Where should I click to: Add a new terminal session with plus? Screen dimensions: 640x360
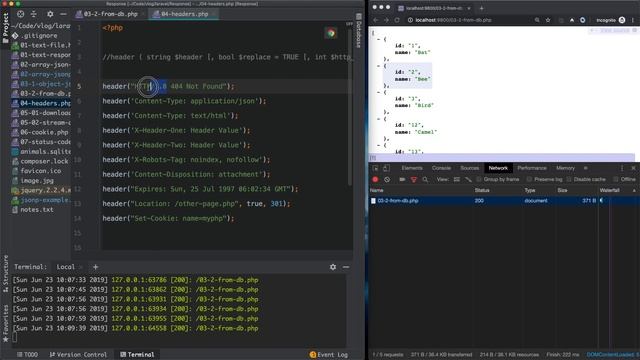pos(96,267)
